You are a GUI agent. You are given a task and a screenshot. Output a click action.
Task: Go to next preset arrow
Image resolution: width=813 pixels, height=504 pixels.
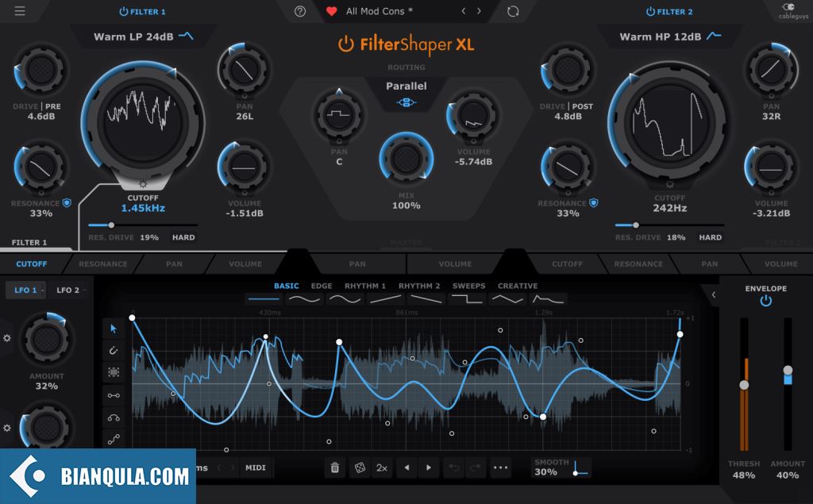point(479,11)
